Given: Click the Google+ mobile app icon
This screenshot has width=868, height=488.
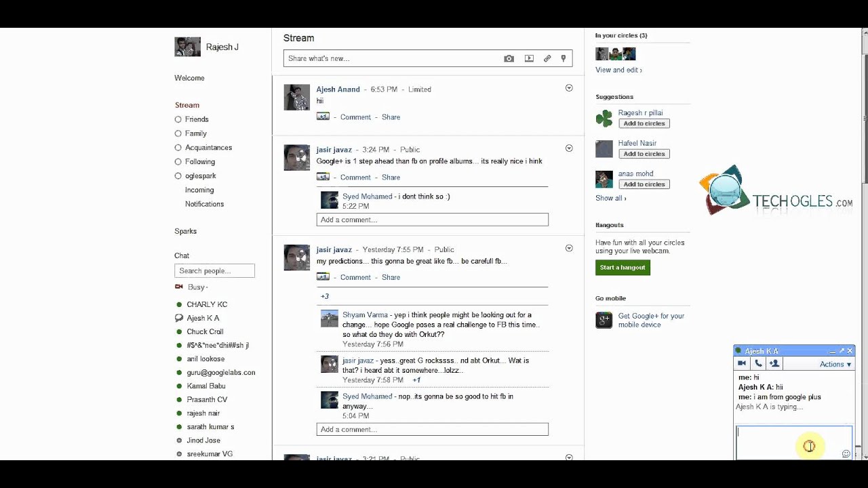Looking at the screenshot, I should click(604, 320).
